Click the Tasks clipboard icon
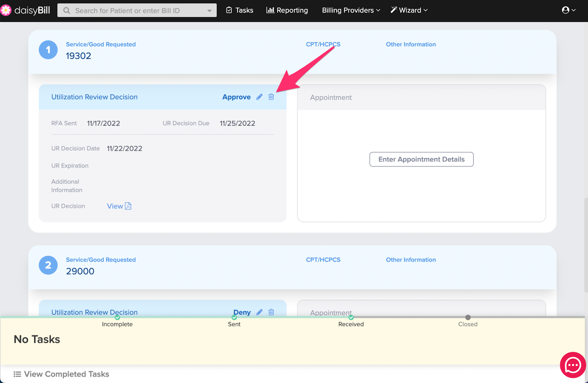The image size is (588, 383). pos(229,10)
